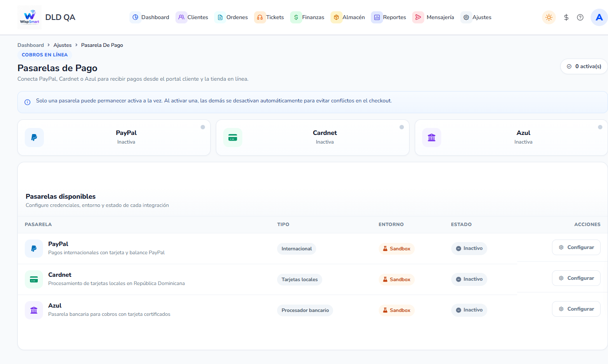Toggle the sun light/dark theme icon
Screen dimensions: 608x364
point(549,17)
